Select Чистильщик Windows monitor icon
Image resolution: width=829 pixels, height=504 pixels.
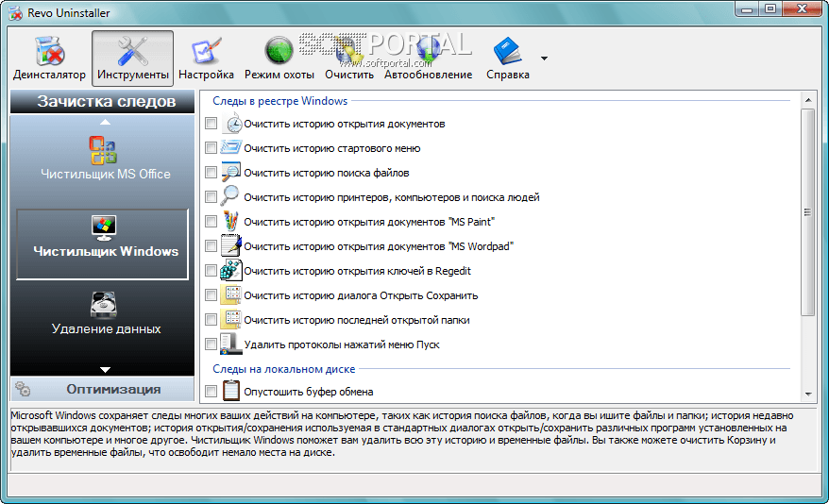pyautogui.click(x=103, y=228)
